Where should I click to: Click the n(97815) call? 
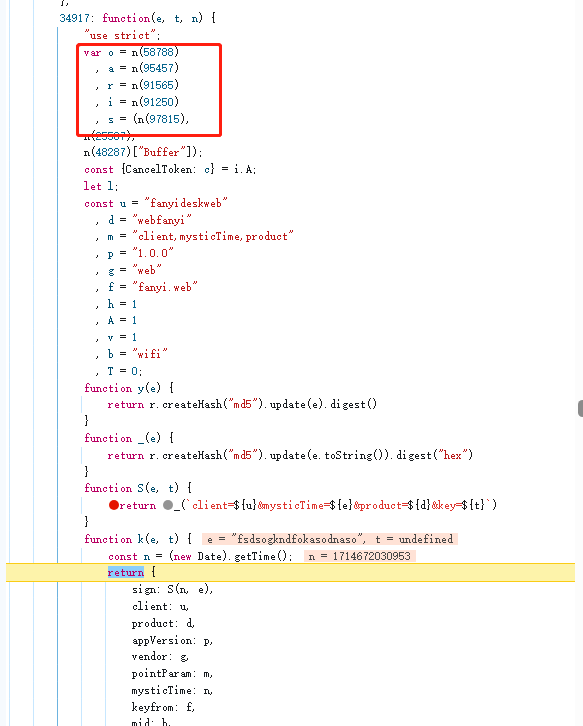161,119
